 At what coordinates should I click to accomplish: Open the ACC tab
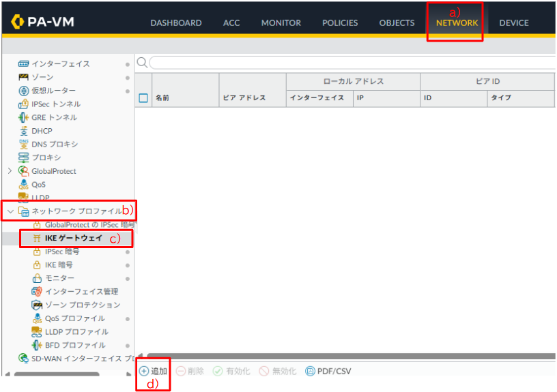[x=231, y=23]
